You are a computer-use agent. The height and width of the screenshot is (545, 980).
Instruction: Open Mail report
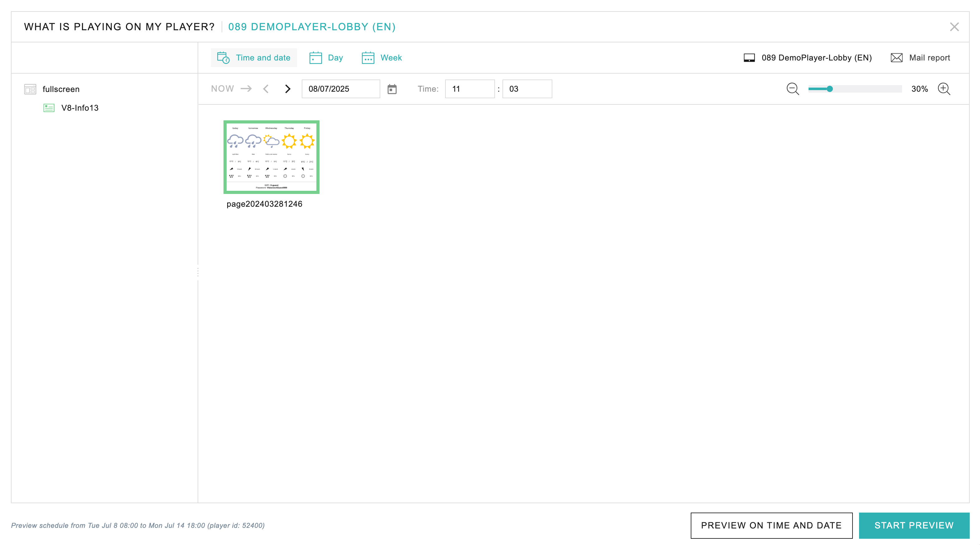click(x=920, y=57)
